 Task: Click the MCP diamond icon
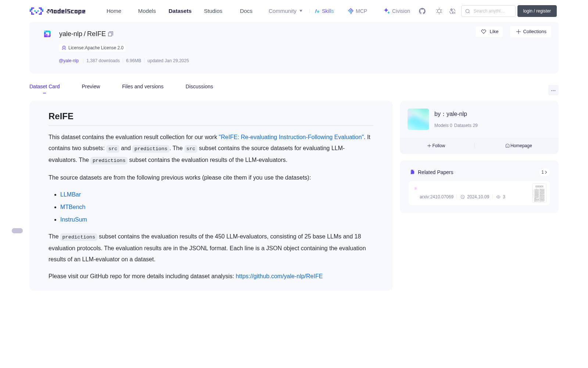351,11
